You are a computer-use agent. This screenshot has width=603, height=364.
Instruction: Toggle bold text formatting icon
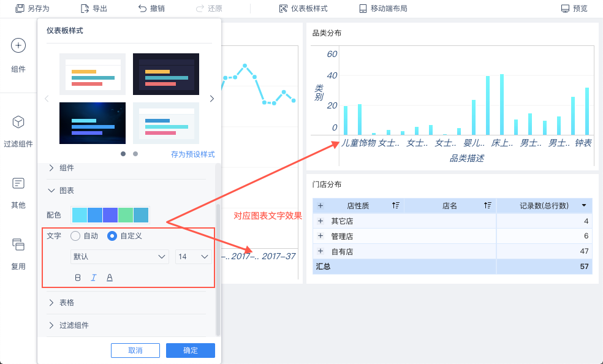point(78,278)
